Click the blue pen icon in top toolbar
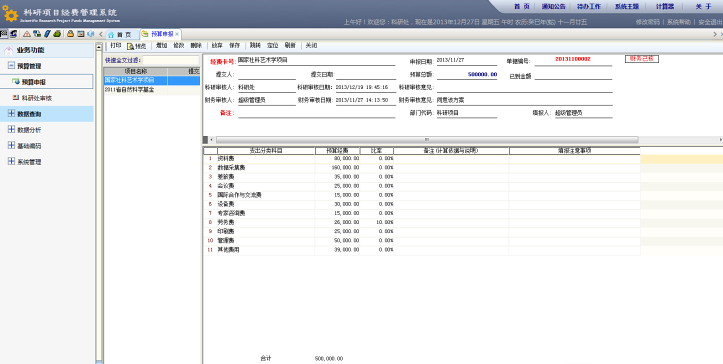Viewport: 723px width, 364px height. [x=47, y=34]
